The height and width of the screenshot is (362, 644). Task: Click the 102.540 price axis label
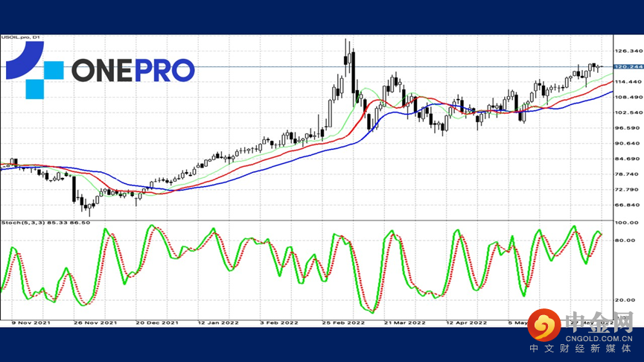(x=628, y=112)
